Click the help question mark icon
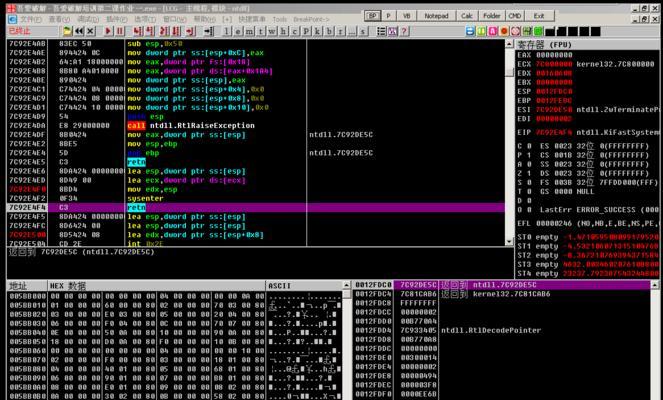 (x=404, y=31)
